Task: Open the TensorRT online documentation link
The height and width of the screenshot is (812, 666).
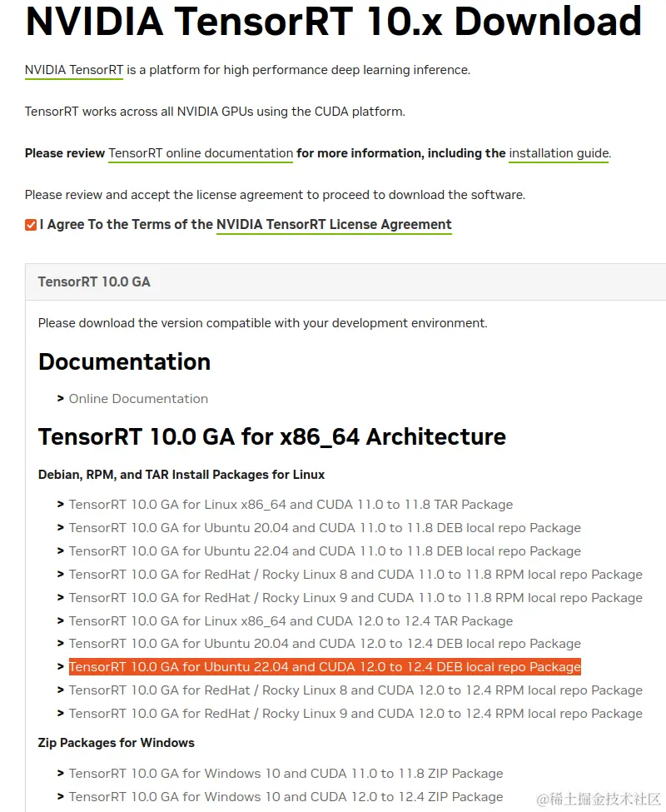Action: (x=200, y=153)
